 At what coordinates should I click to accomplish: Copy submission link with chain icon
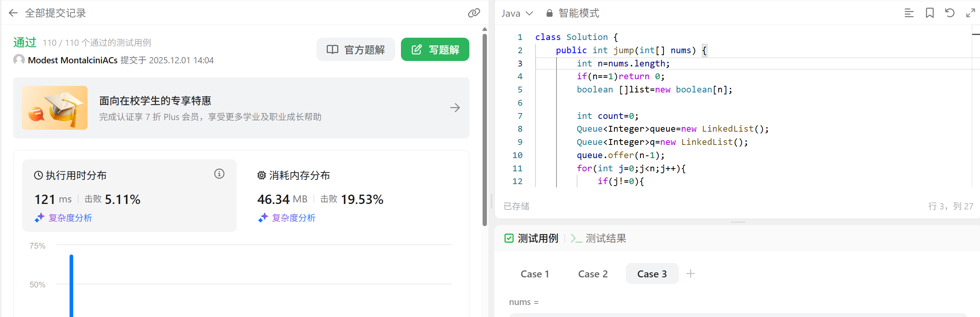tap(474, 13)
